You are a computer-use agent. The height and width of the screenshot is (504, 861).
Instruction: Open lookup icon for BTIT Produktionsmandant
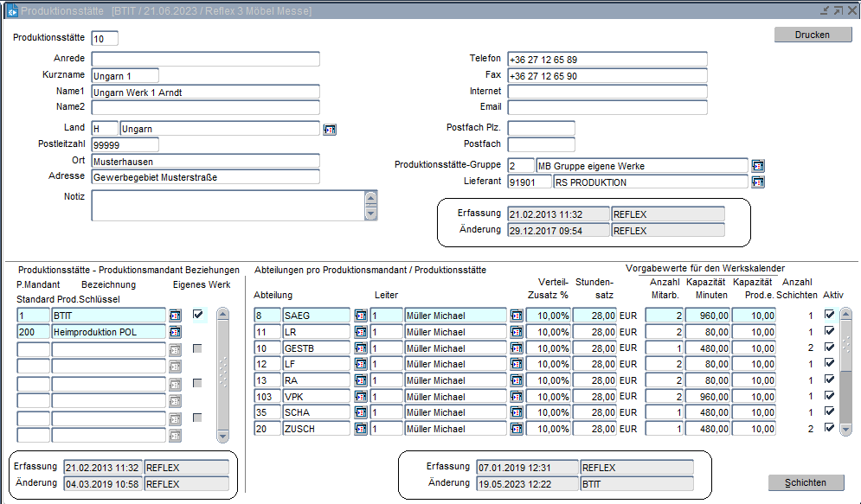176,316
